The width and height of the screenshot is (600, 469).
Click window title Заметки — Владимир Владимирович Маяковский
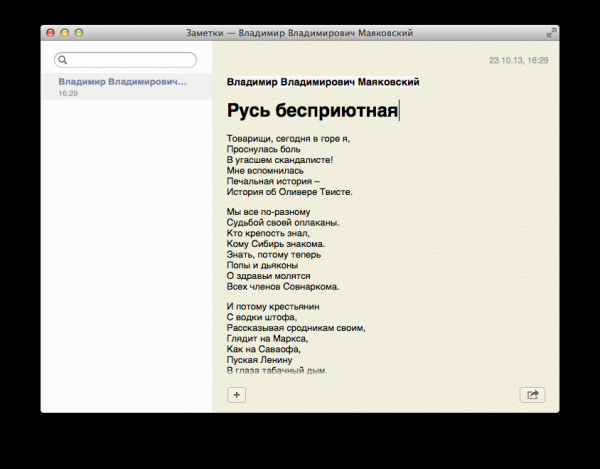click(300, 33)
